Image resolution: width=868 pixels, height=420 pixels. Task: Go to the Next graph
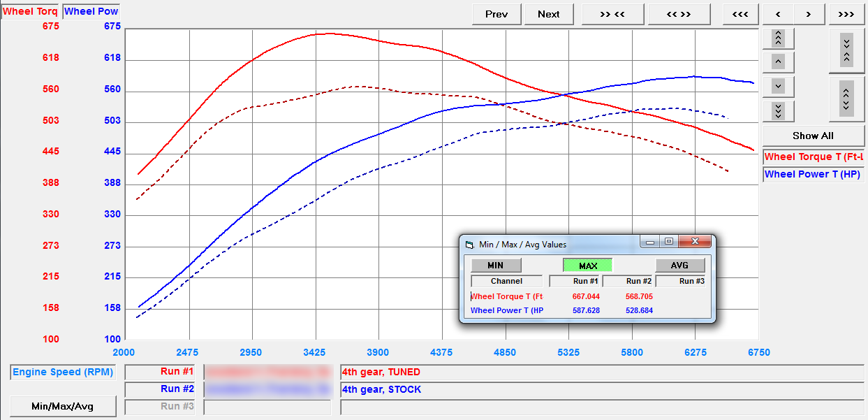548,14
